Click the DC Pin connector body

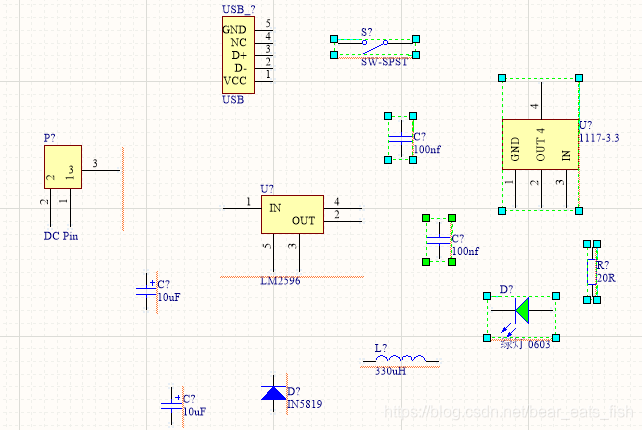pos(62,166)
